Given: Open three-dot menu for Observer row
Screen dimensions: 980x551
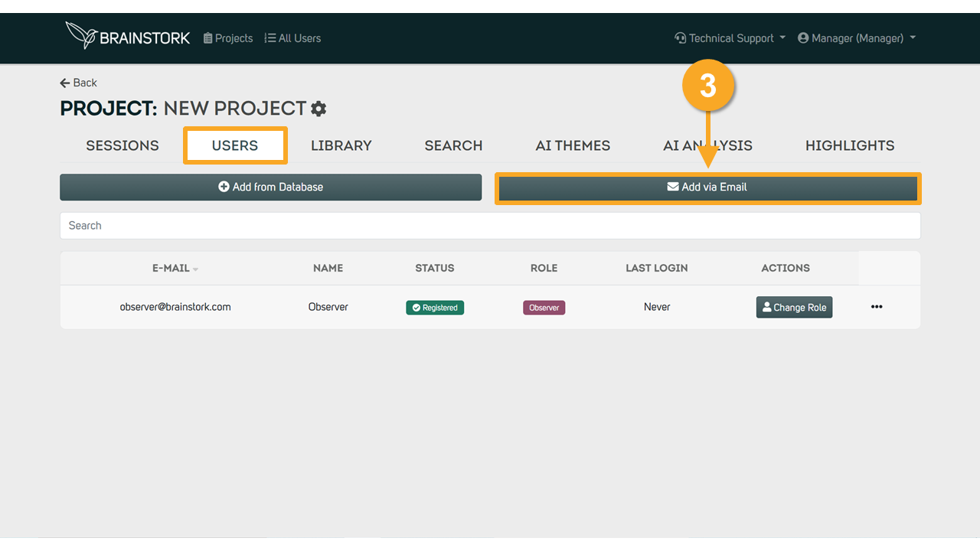Looking at the screenshot, I should 877,307.
